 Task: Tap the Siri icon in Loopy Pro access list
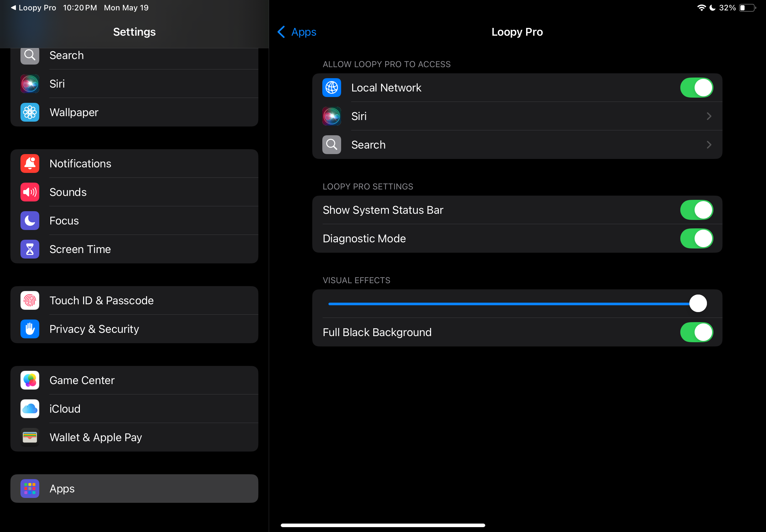[331, 116]
